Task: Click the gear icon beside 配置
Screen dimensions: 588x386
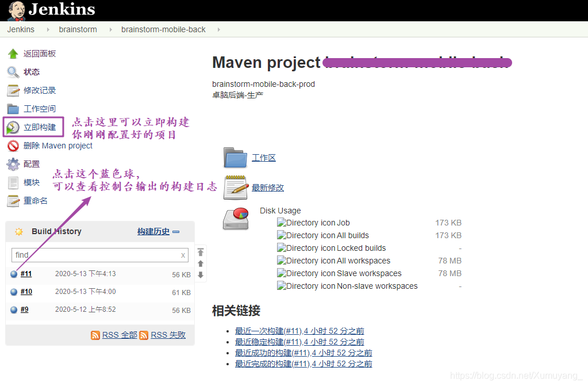Action: coord(13,164)
